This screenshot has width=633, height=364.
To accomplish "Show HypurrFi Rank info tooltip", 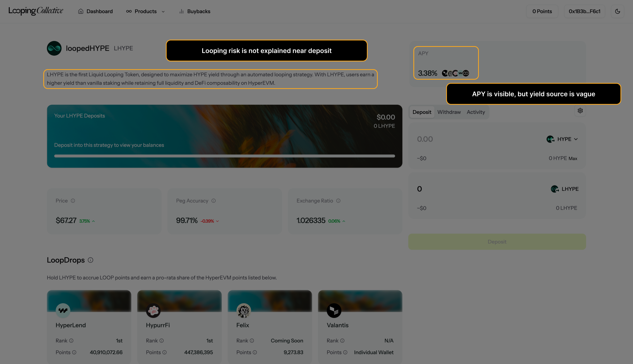I will (x=162, y=341).
